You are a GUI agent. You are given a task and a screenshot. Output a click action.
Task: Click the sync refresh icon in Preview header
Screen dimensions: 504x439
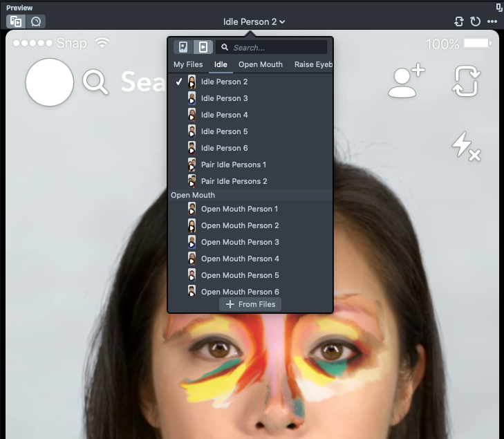pos(459,21)
